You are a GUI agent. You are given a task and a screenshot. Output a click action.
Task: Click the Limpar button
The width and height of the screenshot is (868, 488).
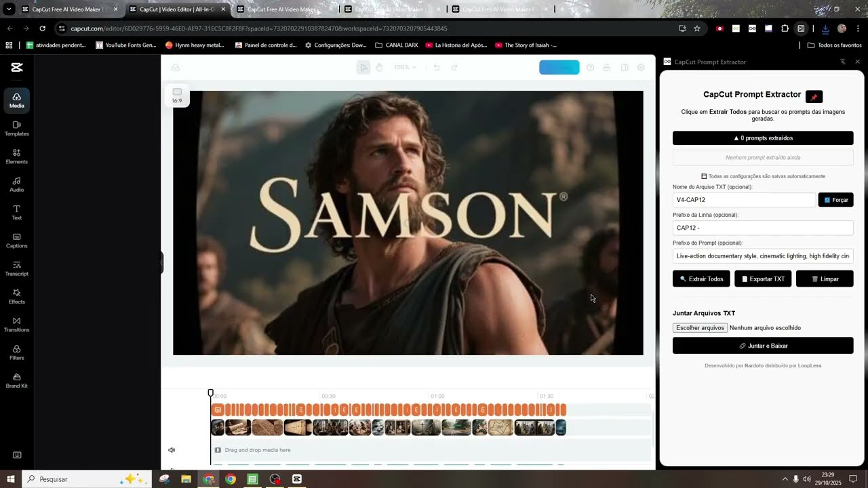click(x=825, y=279)
